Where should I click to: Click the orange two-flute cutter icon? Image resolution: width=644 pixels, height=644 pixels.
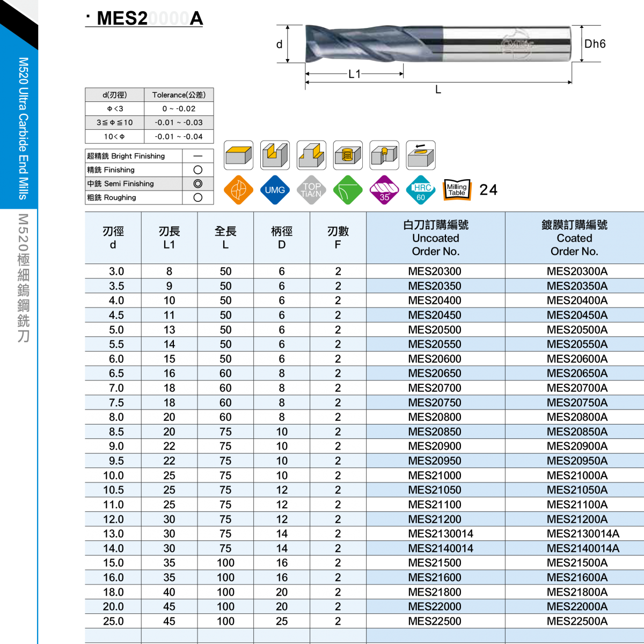[x=238, y=190]
